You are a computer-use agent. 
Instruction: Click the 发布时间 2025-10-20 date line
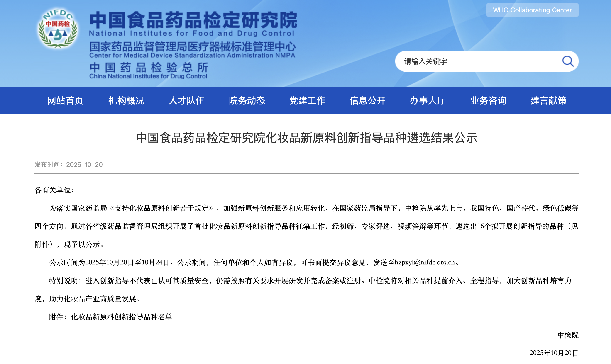(68, 165)
